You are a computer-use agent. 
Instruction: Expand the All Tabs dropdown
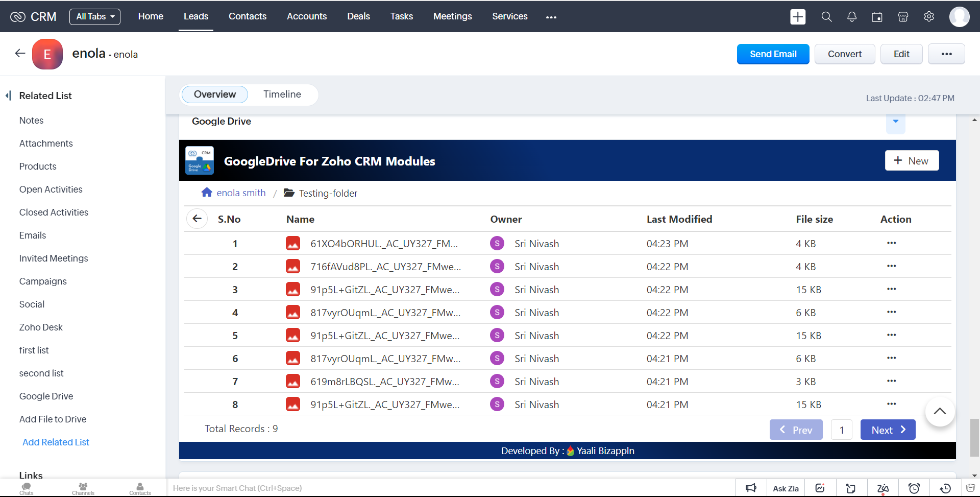[x=95, y=17]
